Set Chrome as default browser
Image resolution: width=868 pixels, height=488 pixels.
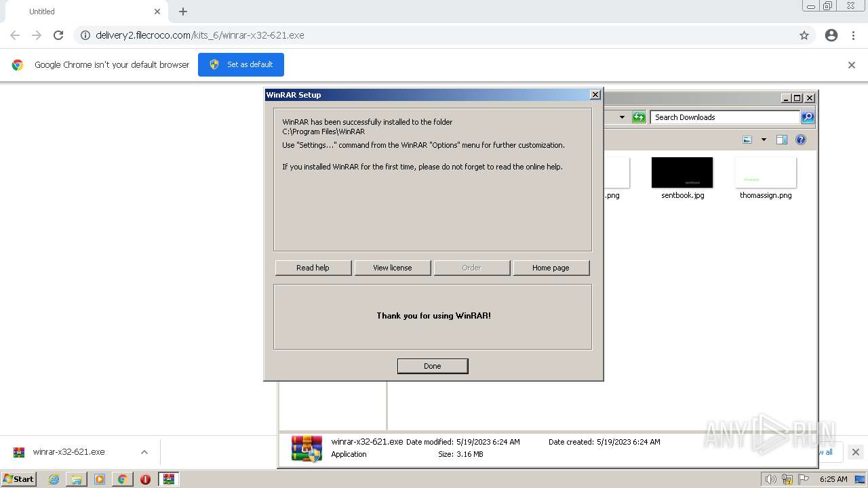(241, 64)
